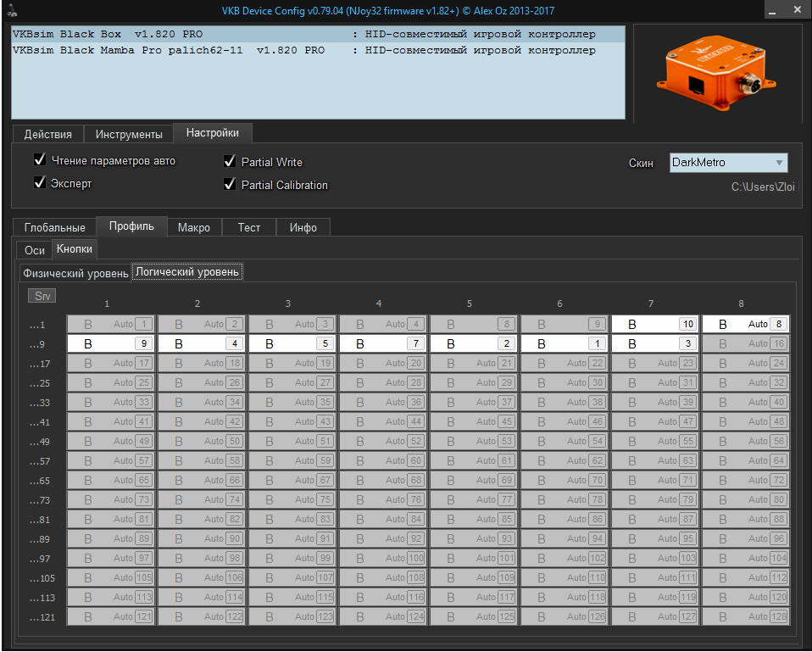Screen dimensions: 812x652
Task: Click the Auto 128 button cell
Action: (746, 616)
